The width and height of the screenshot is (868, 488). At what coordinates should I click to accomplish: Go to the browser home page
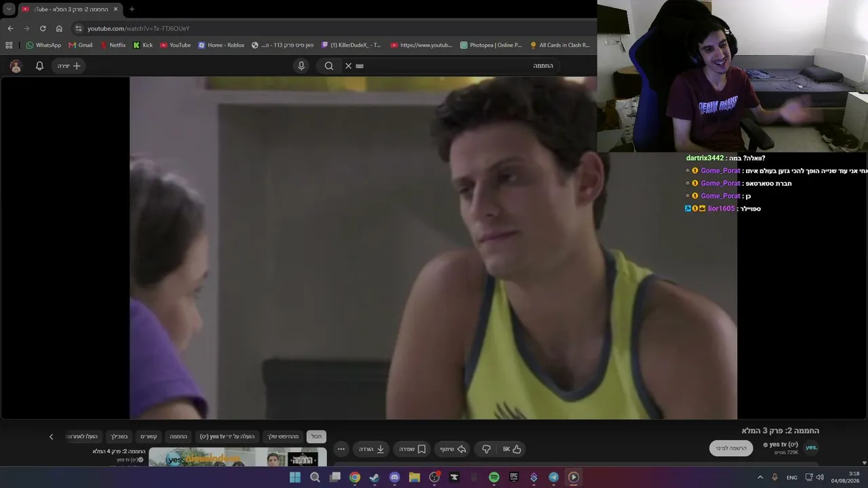click(x=59, y=28)
